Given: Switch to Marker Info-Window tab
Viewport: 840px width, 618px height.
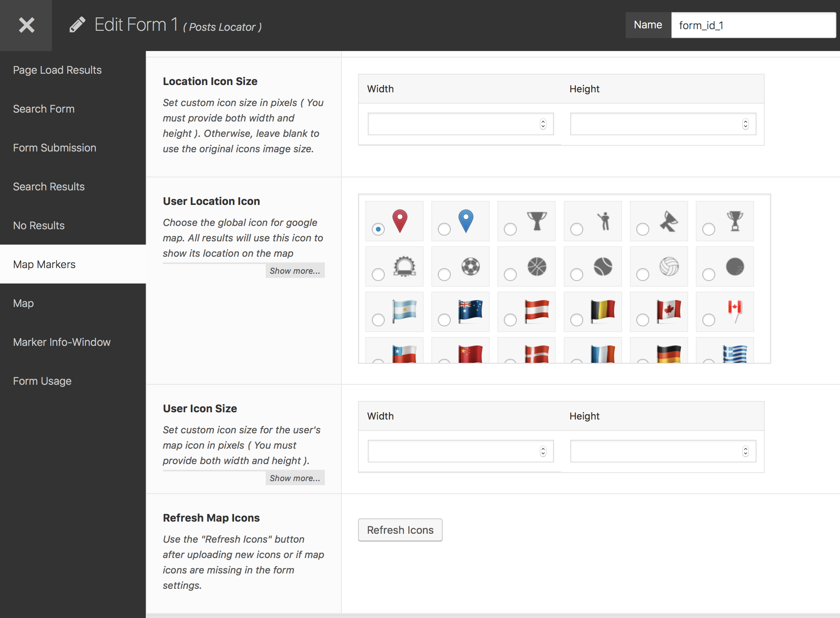Looking at the screenshot, I should (x=62, y=342).
